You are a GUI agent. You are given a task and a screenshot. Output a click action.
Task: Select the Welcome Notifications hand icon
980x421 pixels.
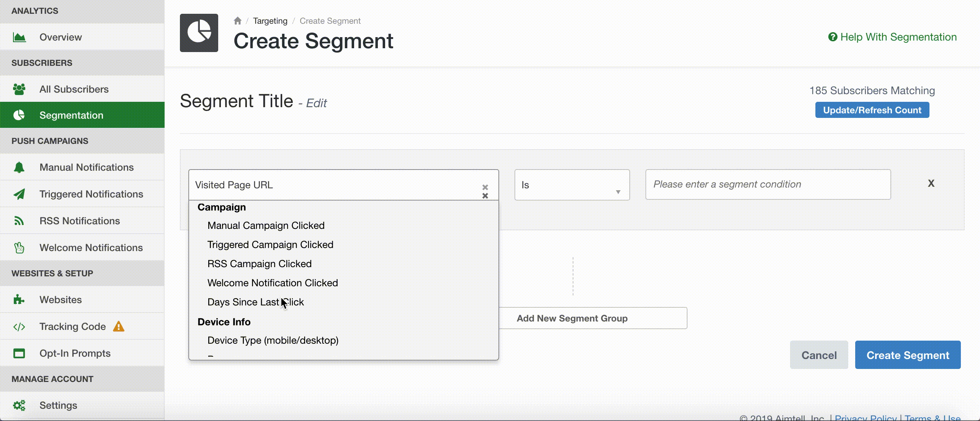pos(19,247)
